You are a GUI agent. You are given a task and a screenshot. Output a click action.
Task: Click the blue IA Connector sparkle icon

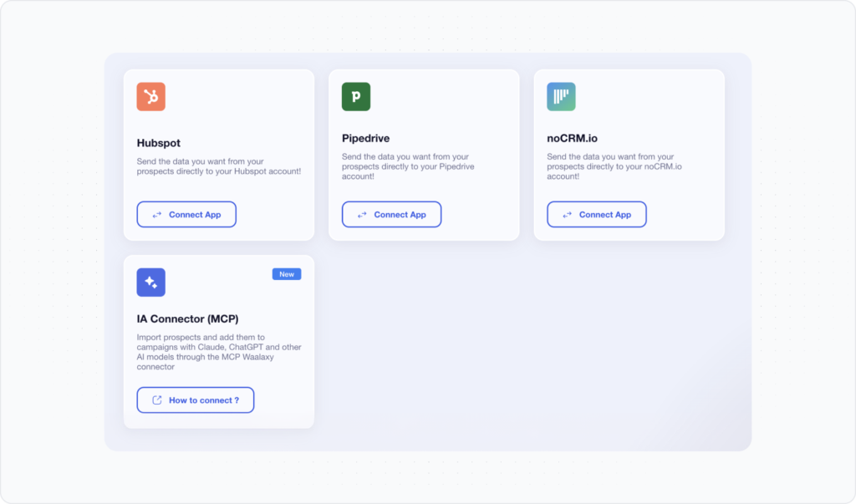click(150, 283)
